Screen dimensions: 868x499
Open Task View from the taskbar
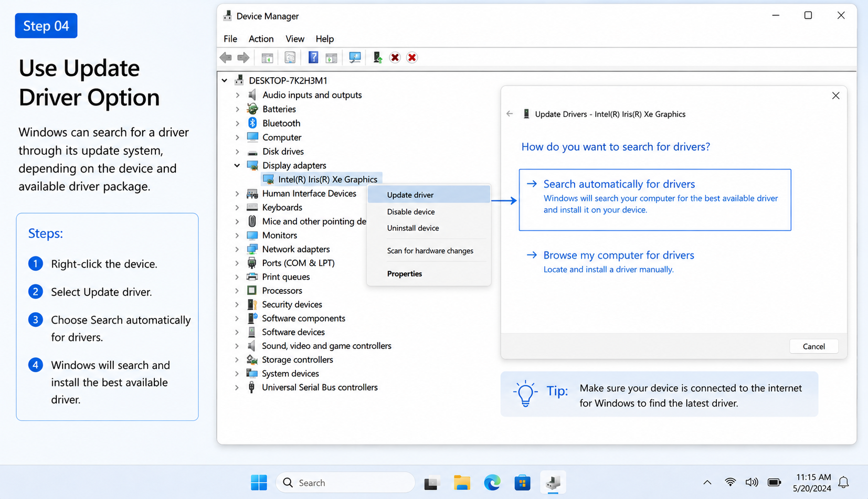click(431, 482)
